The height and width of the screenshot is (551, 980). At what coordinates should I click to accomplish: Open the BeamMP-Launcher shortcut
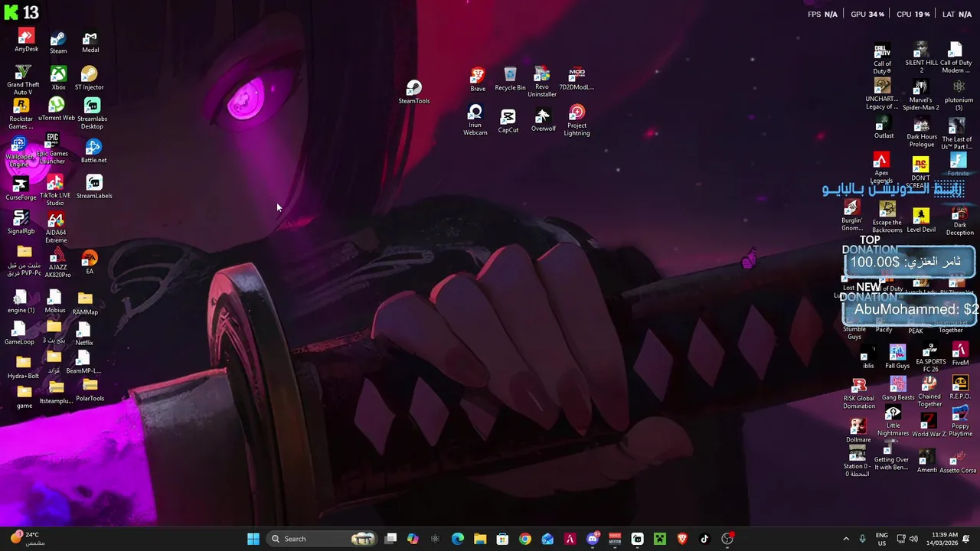coord(83,363)
